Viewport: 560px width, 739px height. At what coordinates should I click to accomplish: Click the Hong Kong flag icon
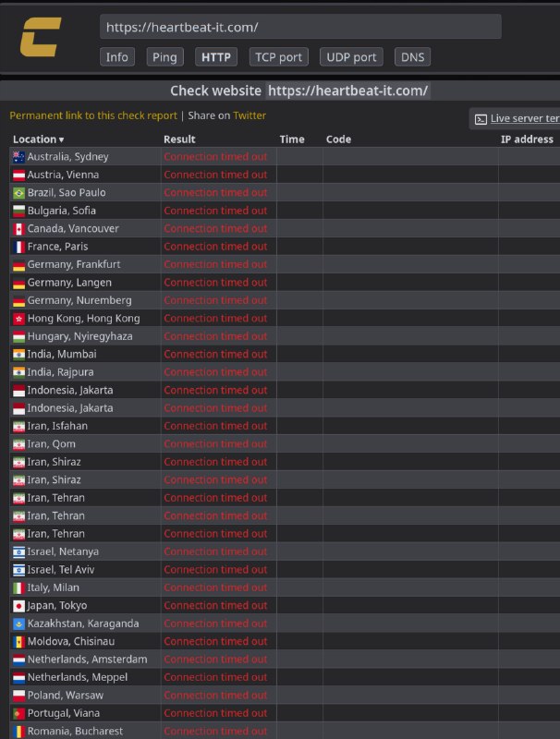18,319
